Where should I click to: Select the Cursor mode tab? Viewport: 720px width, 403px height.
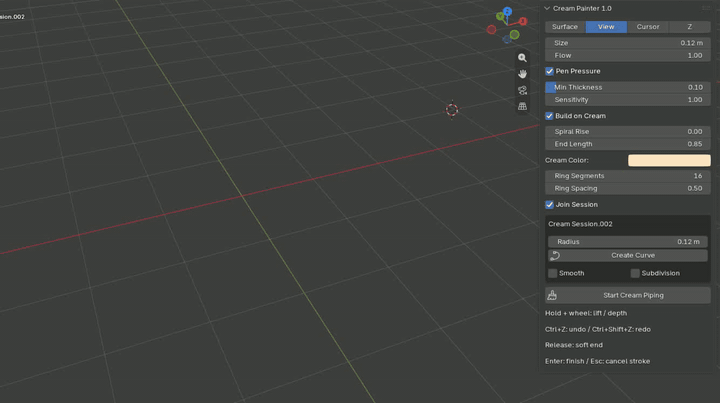click(x=648, y=27)
